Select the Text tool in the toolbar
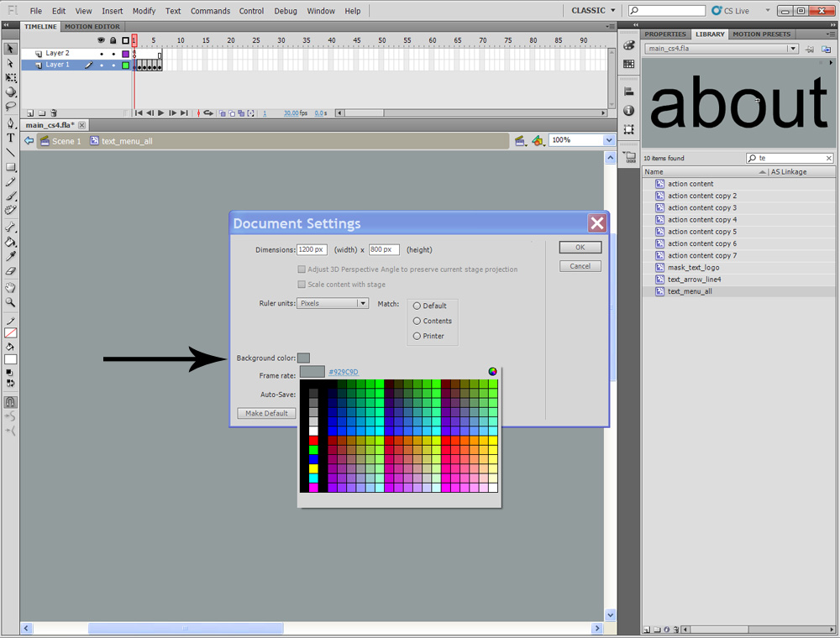 (x=11, y=138)
